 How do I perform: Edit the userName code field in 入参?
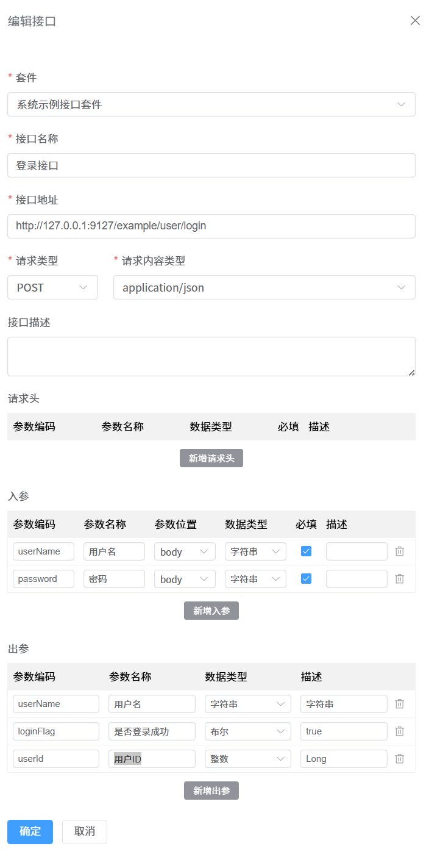43,551
